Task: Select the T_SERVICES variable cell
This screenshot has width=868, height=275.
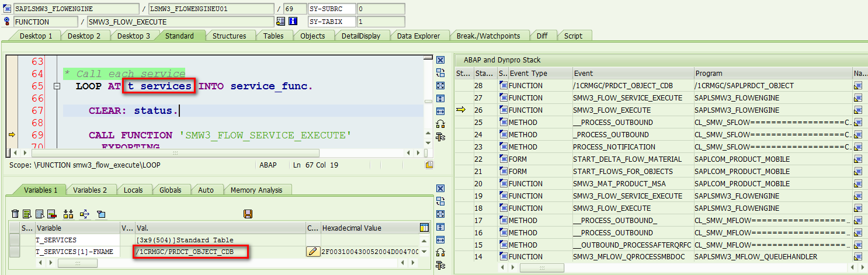Action: (x=78, y=239)
